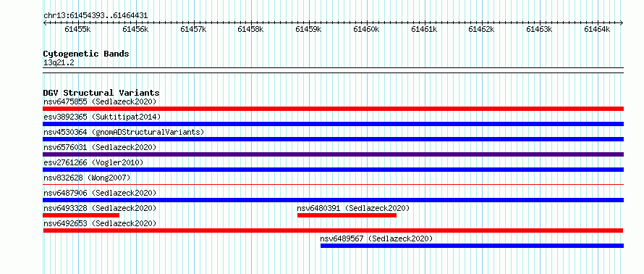Select the blue nsv6487906 variant bar
The width and height of the screenshot is (644, 274).
333,200
